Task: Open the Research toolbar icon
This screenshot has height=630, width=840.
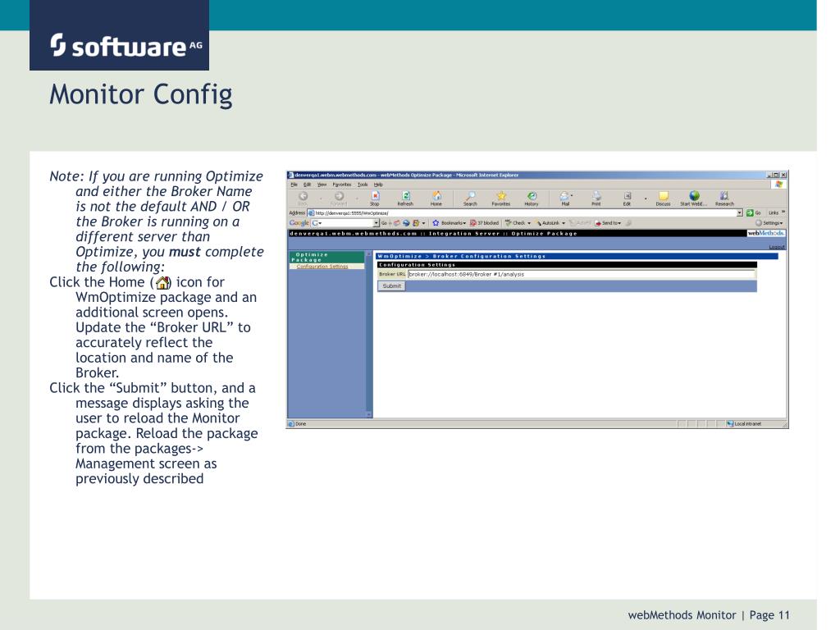Action: (x=724, y=198)
